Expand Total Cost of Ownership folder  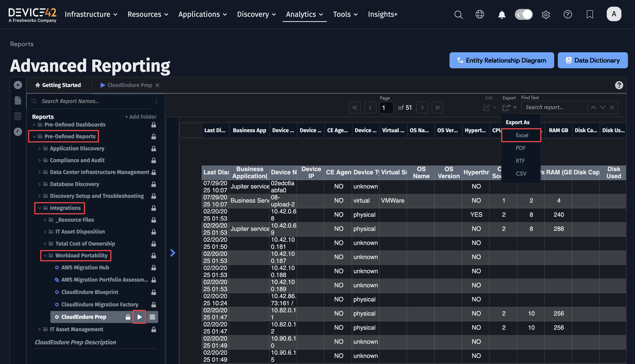pyautogui.click(x=45, y=243)
